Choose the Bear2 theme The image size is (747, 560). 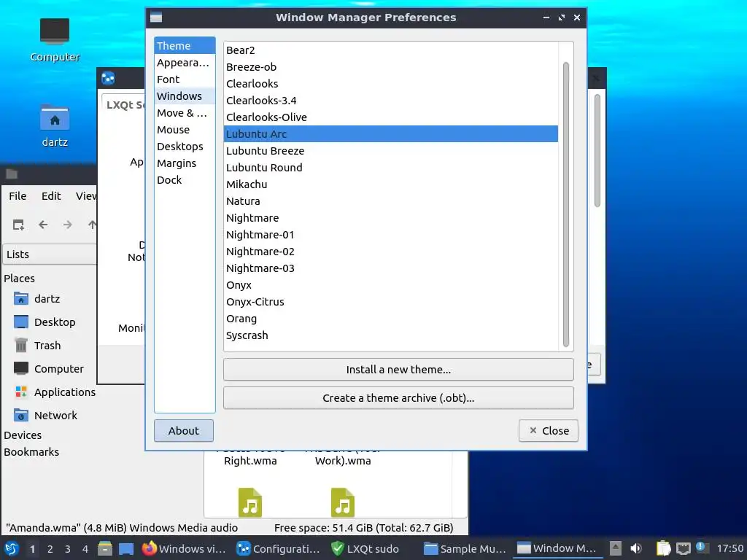[391, 50]
